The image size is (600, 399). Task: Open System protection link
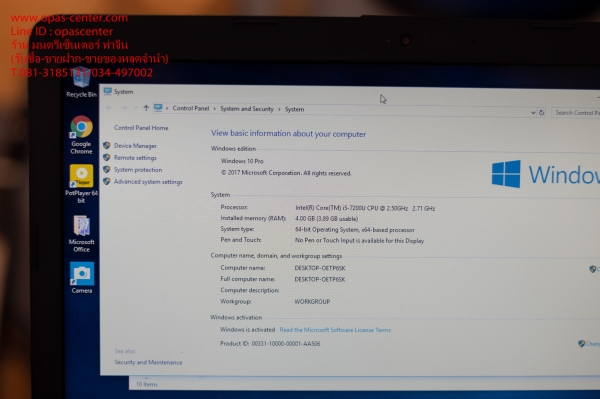coord(138,169)
